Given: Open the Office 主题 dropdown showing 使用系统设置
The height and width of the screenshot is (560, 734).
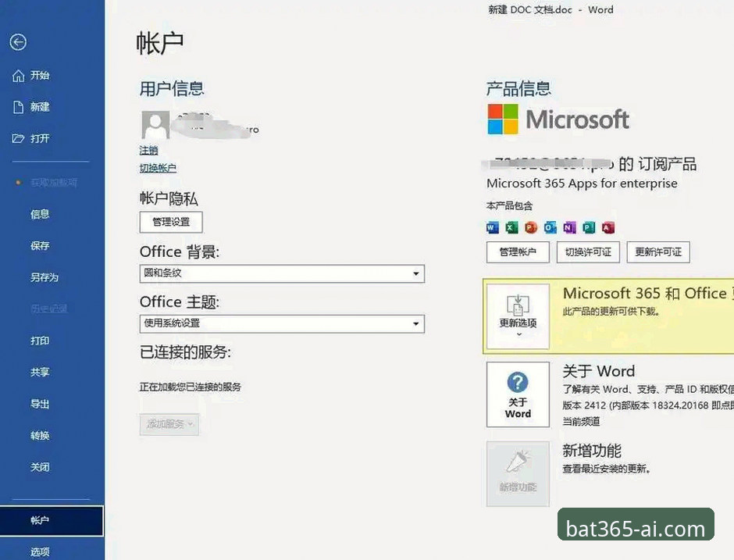Looking at the screenshot, I should tap(282, 323).
